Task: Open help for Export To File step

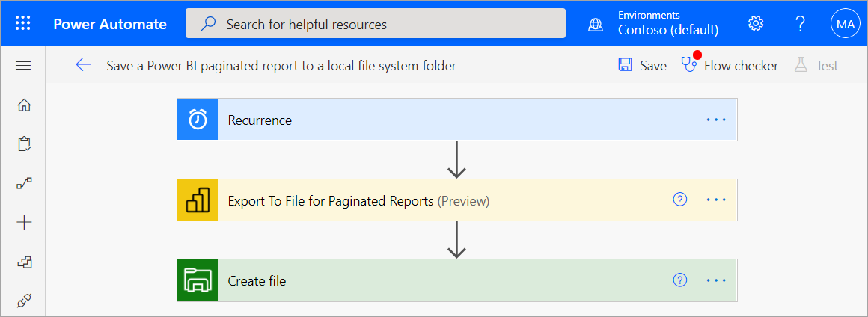Action: tap(679, 200)
